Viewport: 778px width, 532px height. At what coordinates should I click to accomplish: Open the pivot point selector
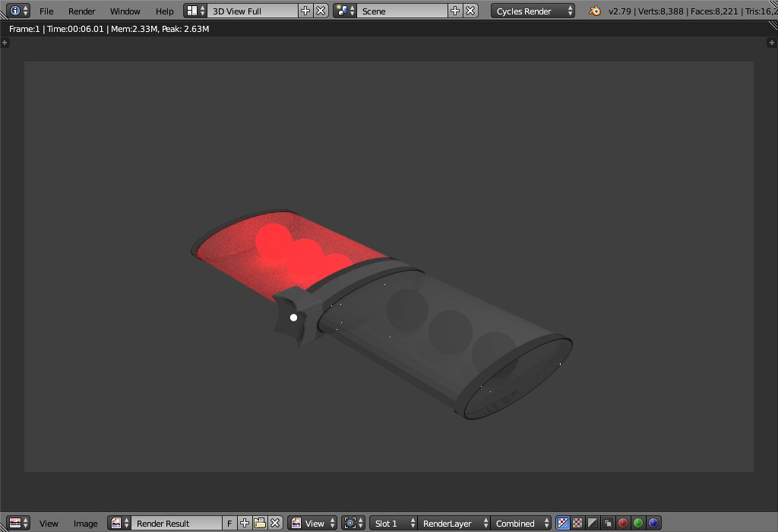(x=353, y=523)
